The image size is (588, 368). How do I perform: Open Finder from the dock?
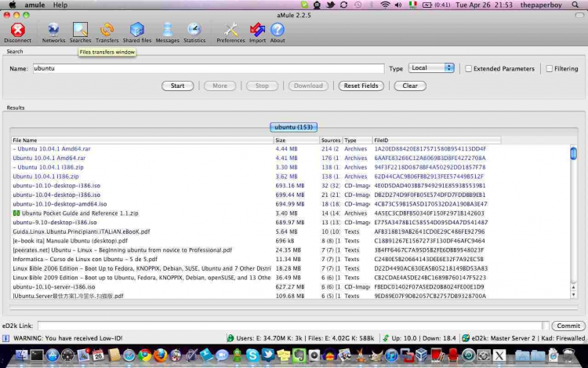tap(21, 355)
